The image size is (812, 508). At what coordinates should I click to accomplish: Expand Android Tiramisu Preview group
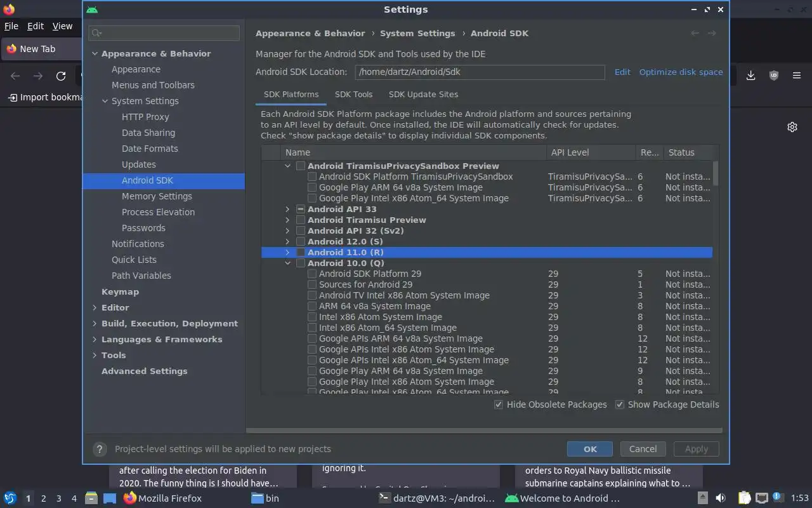pos(287,220)
